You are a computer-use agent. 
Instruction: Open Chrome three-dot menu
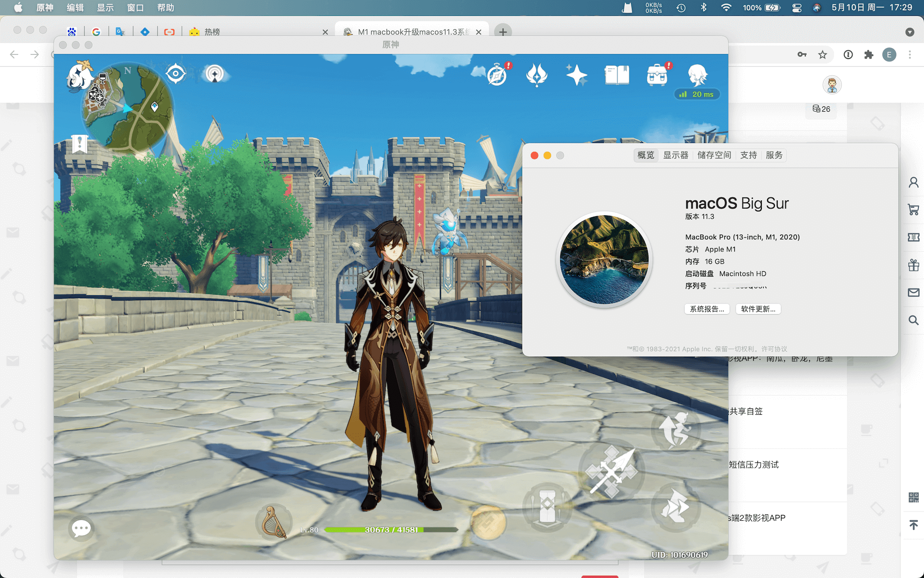click(910, 55)
